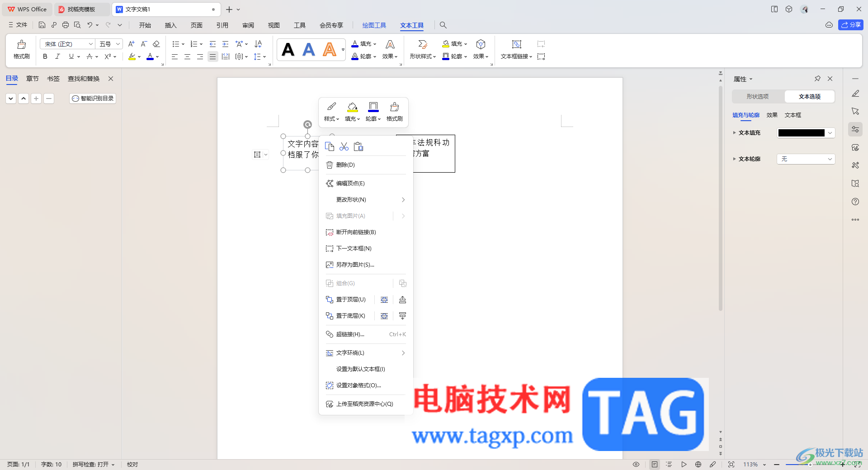The height and width of the screenshot is (470, 868).
Task: Click the cut scissors icon in context menu
Action: pyautogui.click(x=344, y=146)
